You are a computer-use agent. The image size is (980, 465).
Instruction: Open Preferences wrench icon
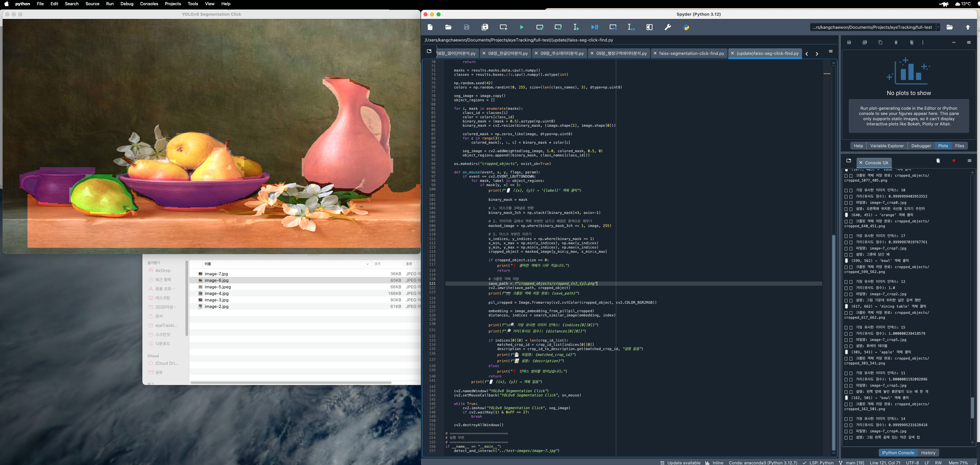coord(668,27)
